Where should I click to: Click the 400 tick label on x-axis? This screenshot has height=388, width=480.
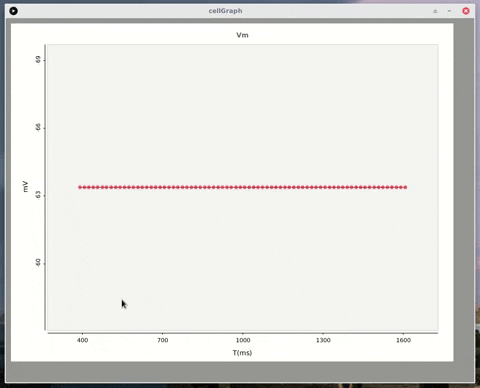coord(82,340)
